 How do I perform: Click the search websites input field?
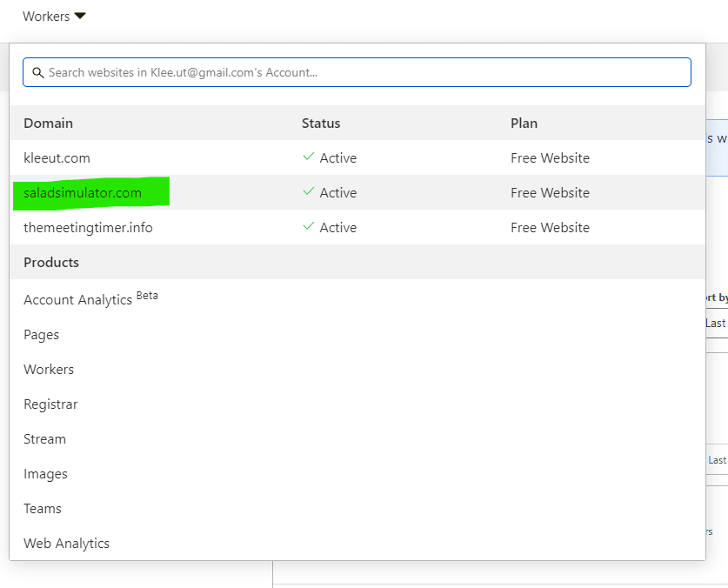click(357, 72)
